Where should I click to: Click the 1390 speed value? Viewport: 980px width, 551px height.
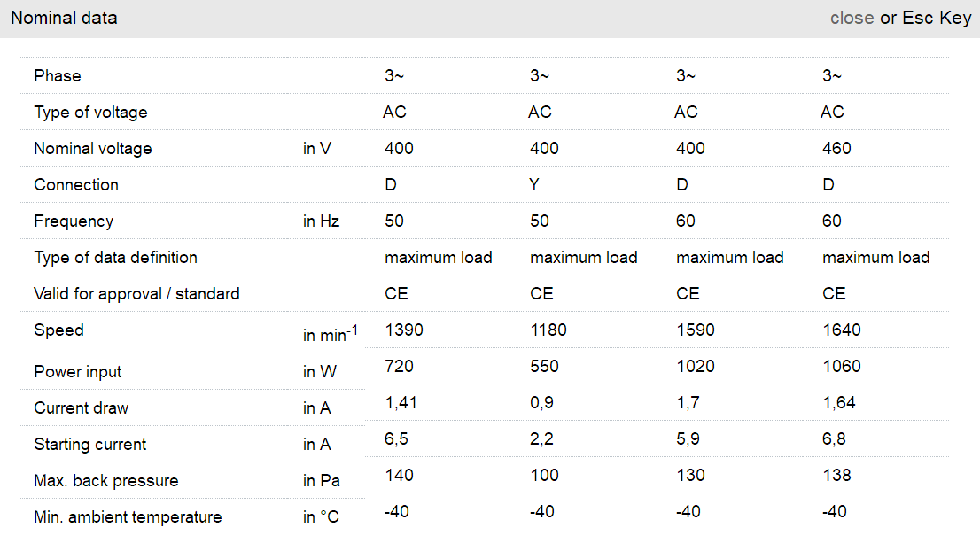(x=404, y=330)
